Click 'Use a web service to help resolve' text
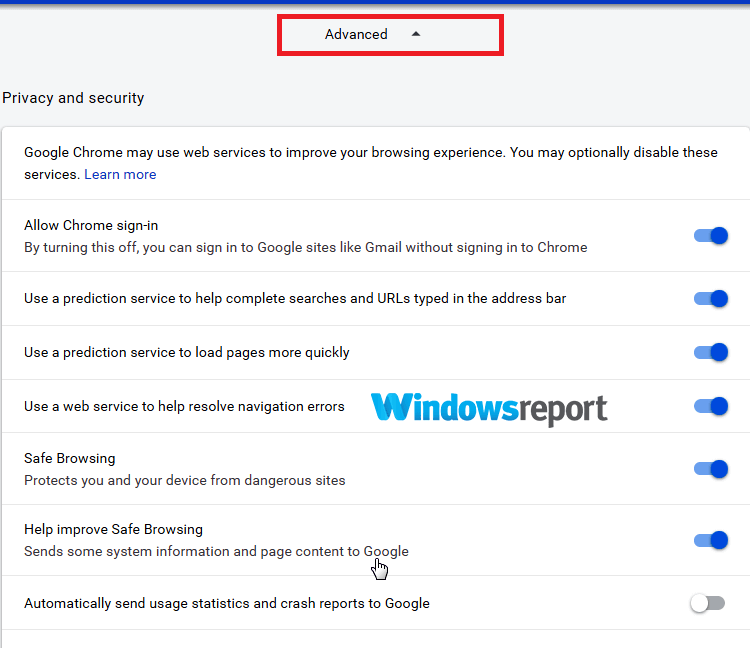This screenshot has height=648, width=750. (184, 406)
